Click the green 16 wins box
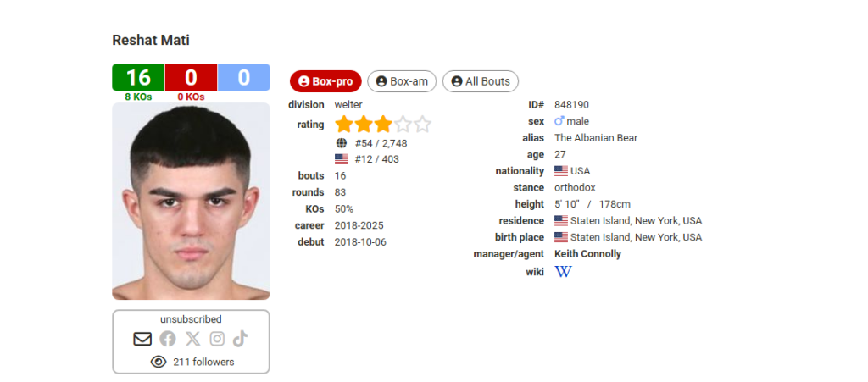 (138, 78)
